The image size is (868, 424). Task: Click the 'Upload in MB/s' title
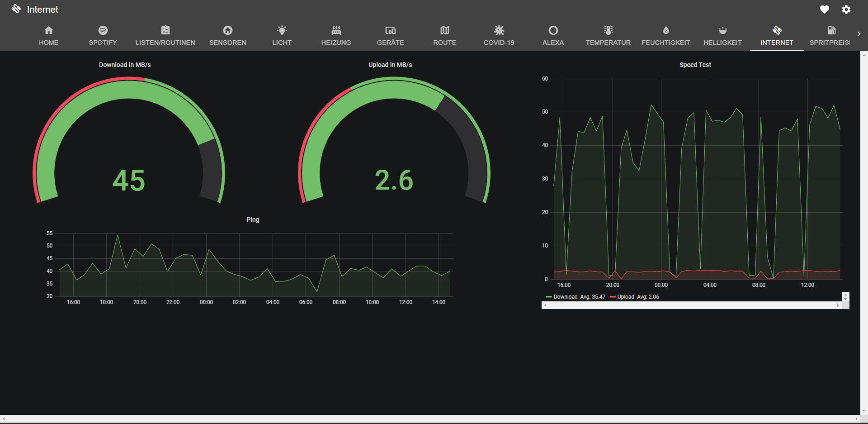click(x=390, y=65)
